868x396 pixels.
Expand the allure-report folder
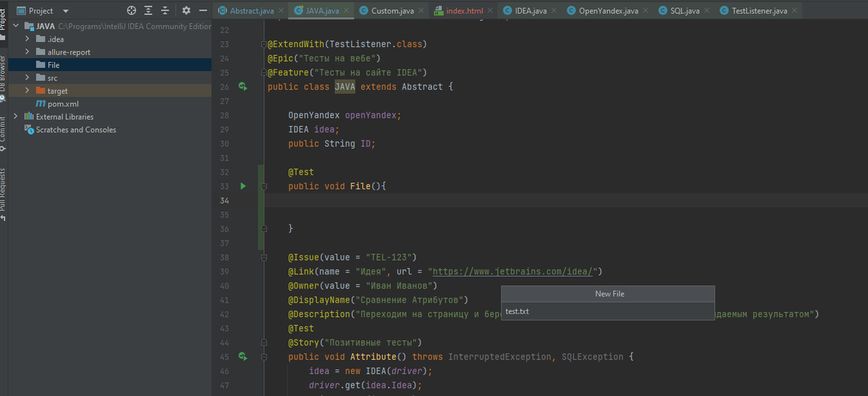click(27, 52)
